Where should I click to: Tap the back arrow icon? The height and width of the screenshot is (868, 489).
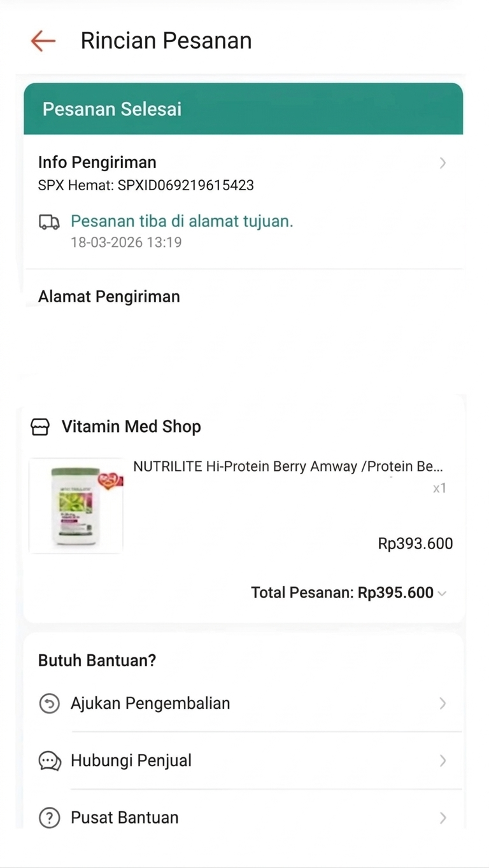pyautogui.click(x=43, y=41)
